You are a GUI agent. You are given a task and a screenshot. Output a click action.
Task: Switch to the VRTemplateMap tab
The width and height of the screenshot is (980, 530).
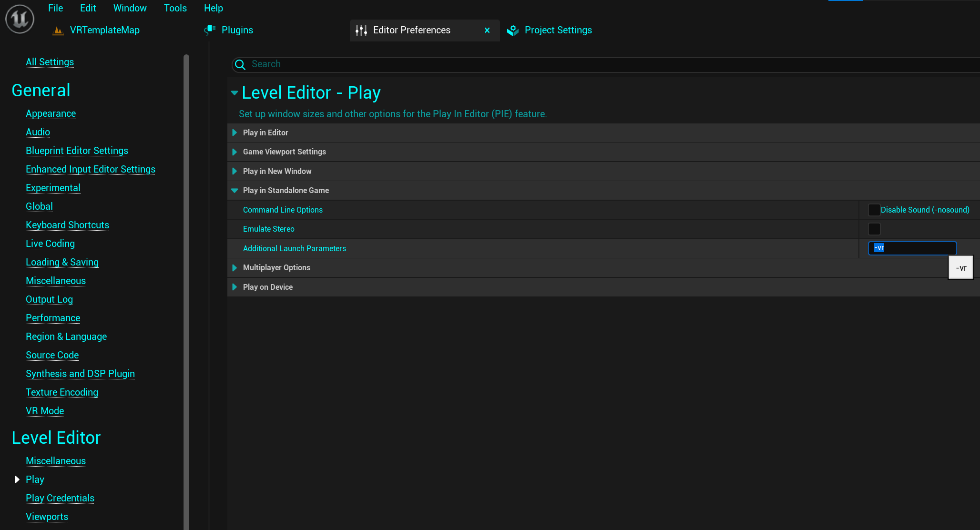[x=105, y=30]
